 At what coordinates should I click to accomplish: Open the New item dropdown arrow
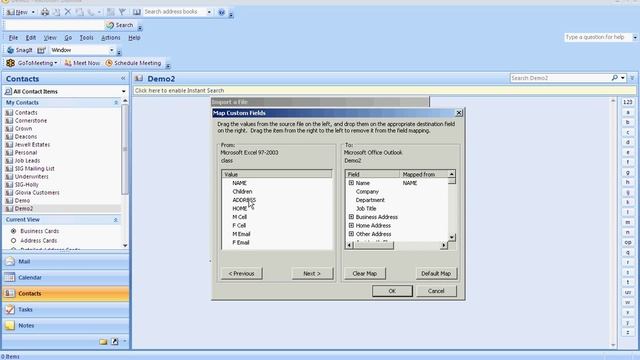[x=33, y=12]
